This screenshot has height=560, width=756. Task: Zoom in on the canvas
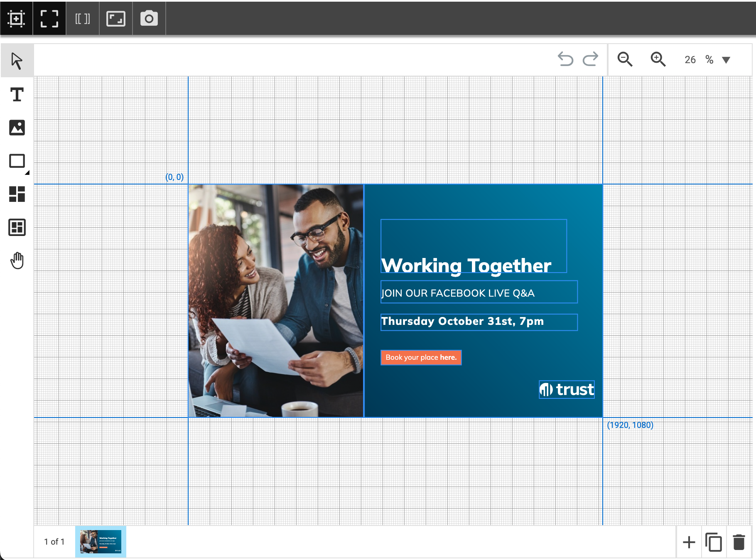point(658,59)
